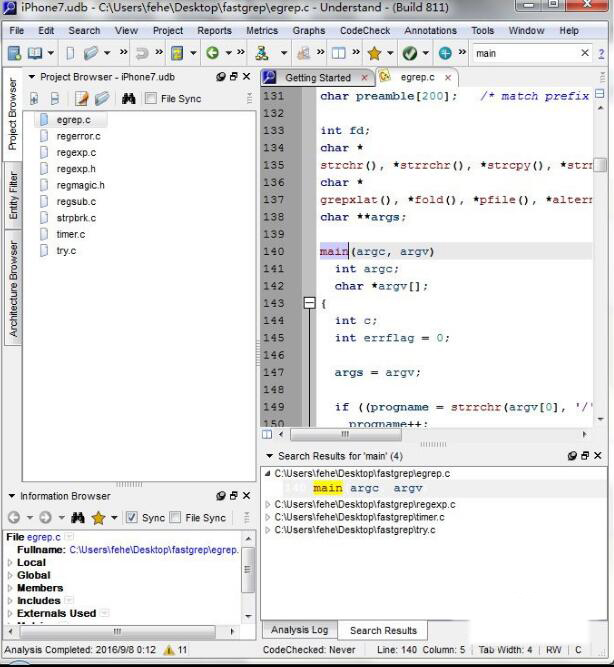This screenshot has height=667, width=614.
Task: Click the binoculars find icon in Project Browser
Action: point(128,99)
